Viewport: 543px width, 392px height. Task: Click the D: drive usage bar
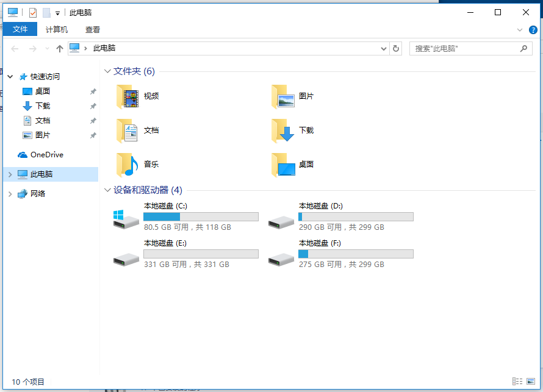pyautogui.click(x=356, y=216)
